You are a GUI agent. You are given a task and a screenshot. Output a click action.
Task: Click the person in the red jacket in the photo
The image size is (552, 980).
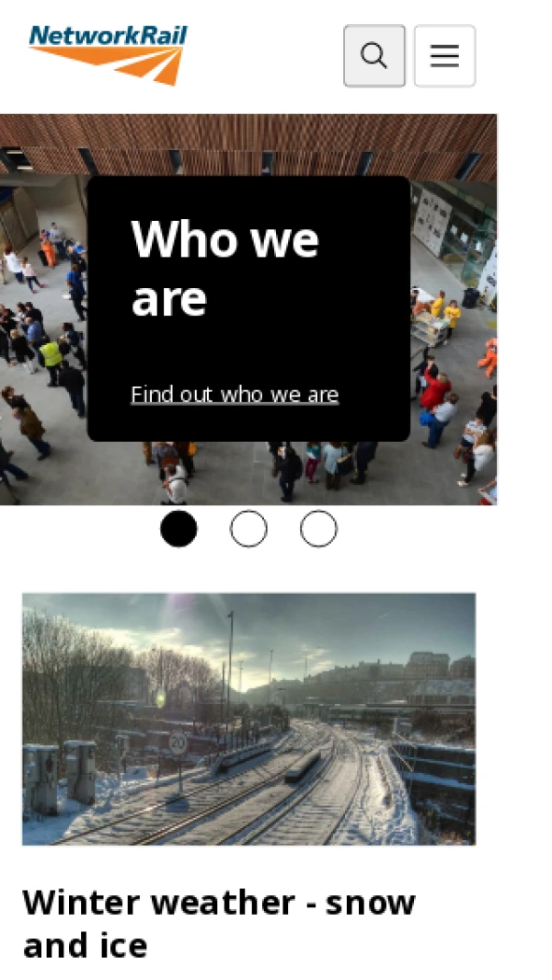point(435,388)
